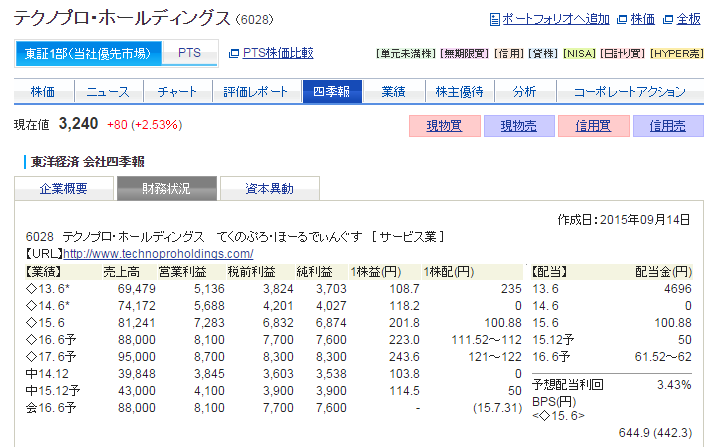
Task: Click BPS value 644.9 (442.3)
Action: tap(655, 432)
